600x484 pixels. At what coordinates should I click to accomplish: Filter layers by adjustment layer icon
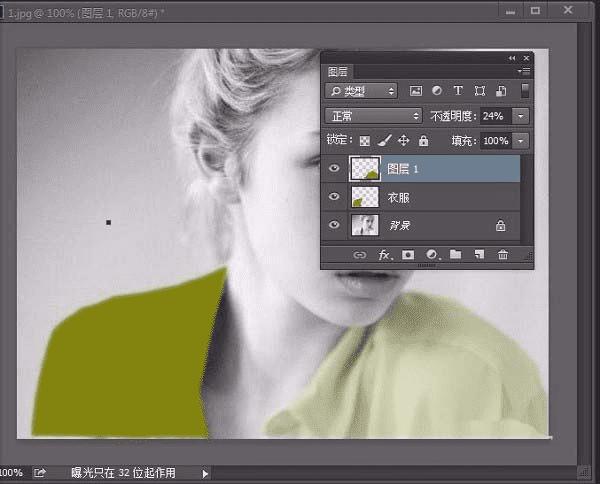(437, 91)
